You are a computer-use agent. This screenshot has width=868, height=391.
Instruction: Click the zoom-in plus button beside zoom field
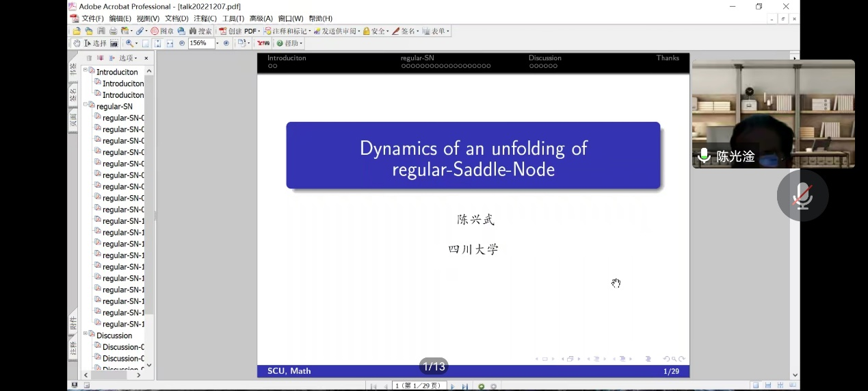coord(226,43)
